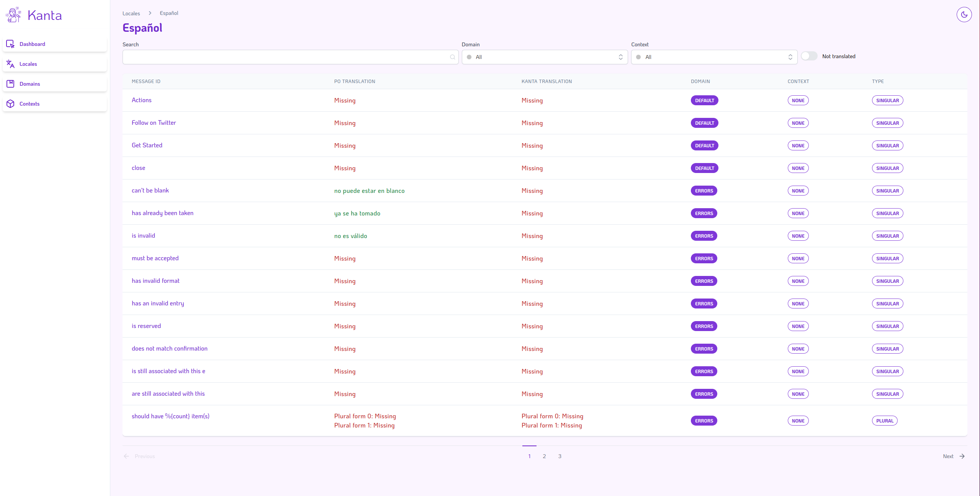Open the 'can't be blank' message
980x496 pixels.
(x=150, y=191)
